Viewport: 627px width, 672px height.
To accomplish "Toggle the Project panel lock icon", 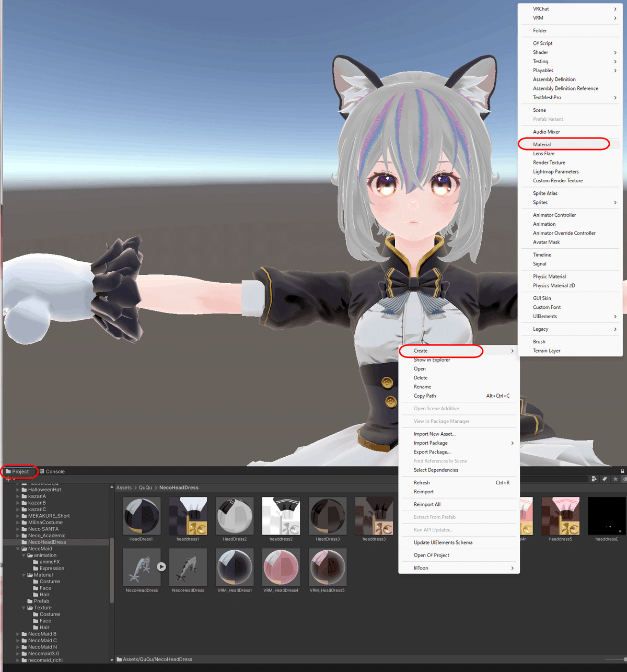I will click(622, 471).
